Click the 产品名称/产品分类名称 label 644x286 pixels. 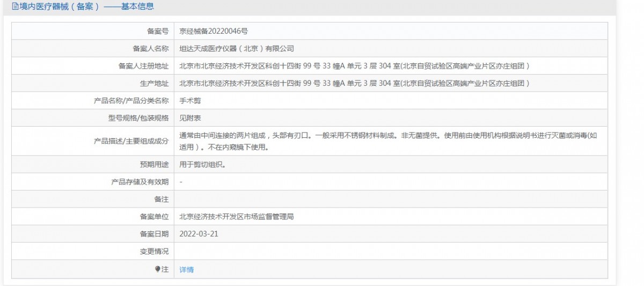pos(131,100)
